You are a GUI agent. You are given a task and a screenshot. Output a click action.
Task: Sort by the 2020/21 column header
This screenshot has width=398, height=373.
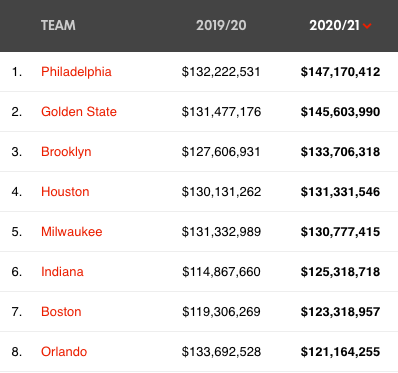click(334, 25)
